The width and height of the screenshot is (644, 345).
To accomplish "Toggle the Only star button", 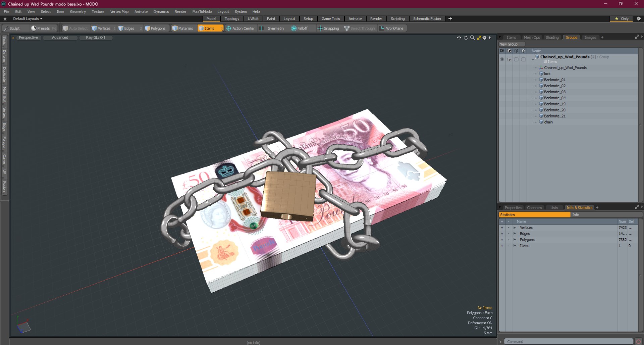I will coord(622,19).
